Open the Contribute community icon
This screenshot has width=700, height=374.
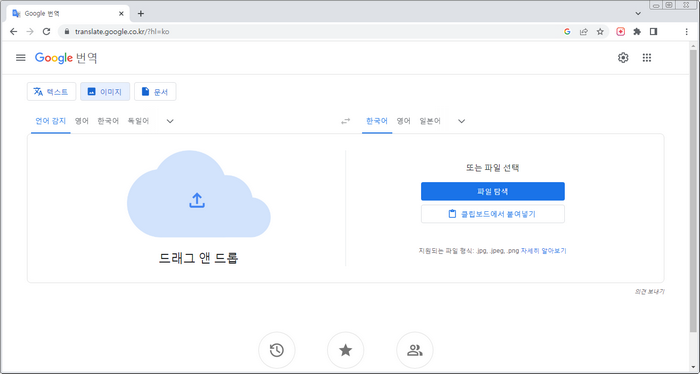[x=415, y=350]
